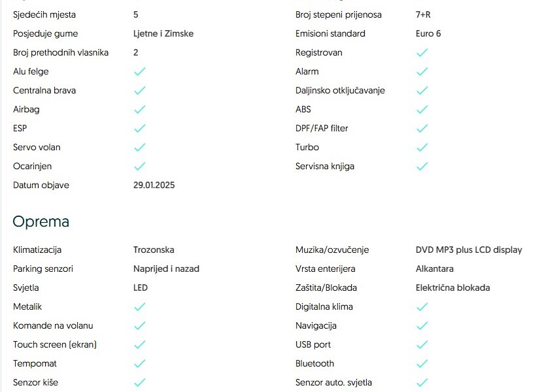Click the ABS checkmark icon
This screenshot has height=392, width=540.
tap(422, 109)
